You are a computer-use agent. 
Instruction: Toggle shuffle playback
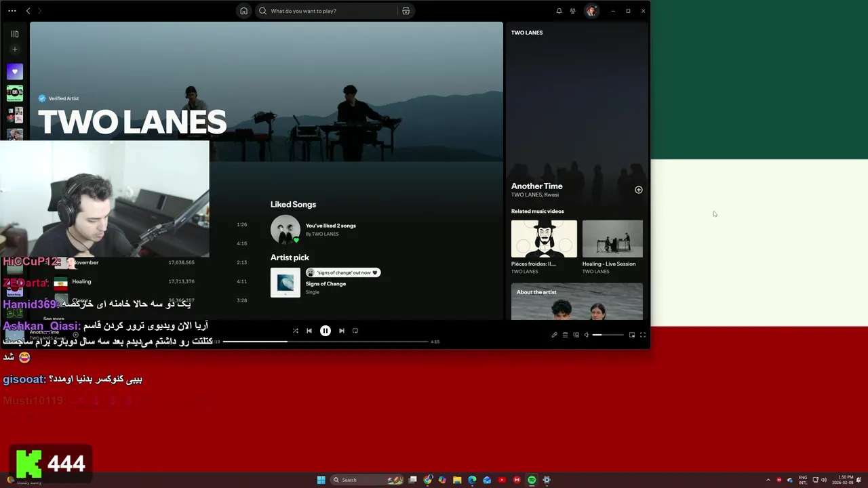pyautogui.click(x=295, y=331)
